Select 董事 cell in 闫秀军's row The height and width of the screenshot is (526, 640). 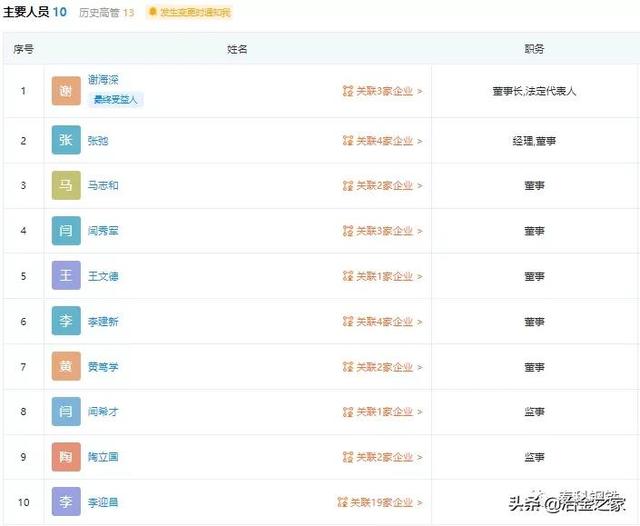pos(534,231)
